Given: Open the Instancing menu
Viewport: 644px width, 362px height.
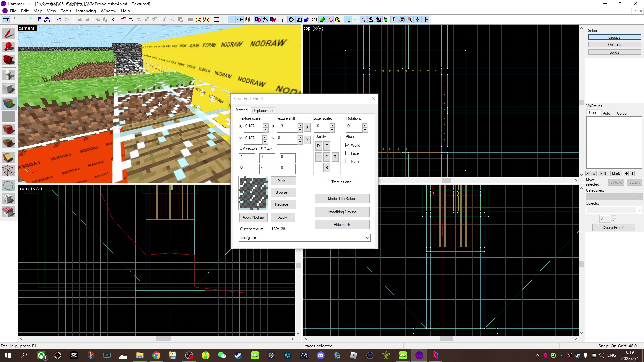Looking at the screenshot, I should [86, 11].
